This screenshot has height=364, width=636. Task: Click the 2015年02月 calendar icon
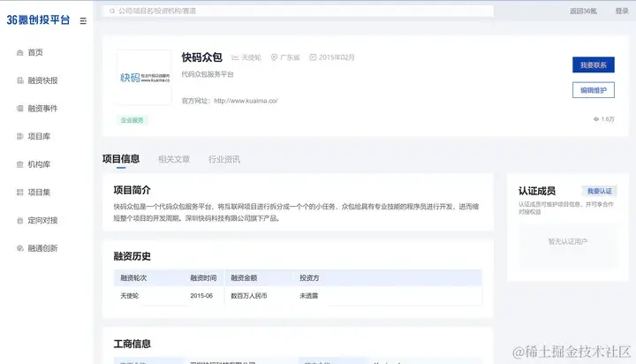(x=313, y=57)
